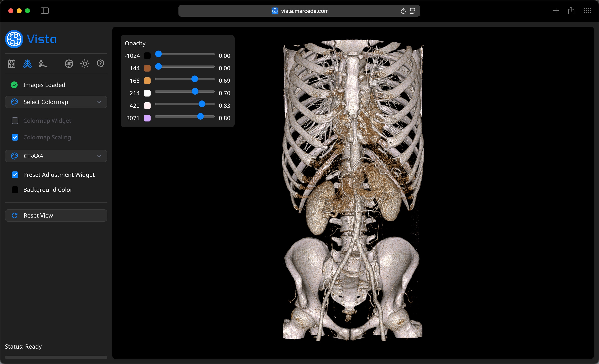
Task: Click the sun brightness theme icon
Action: pos(85,64)
